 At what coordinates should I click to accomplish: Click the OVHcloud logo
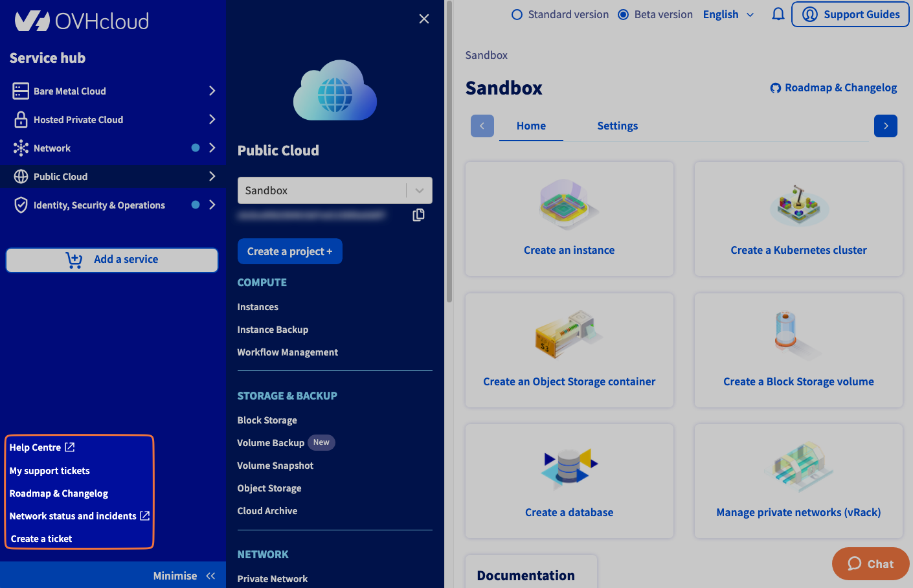click(x=82, y=21)
